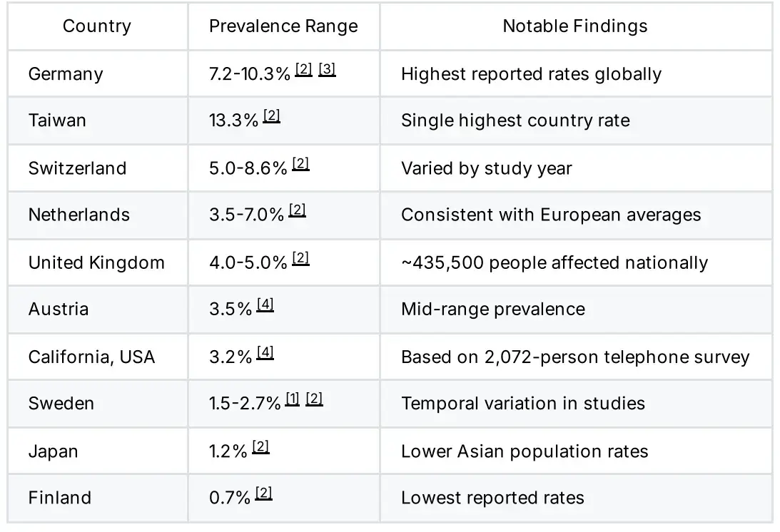This screenshot has height=532, width=780.
Task: Open citation [2] in the Sweden row
Action: [314, 399]
